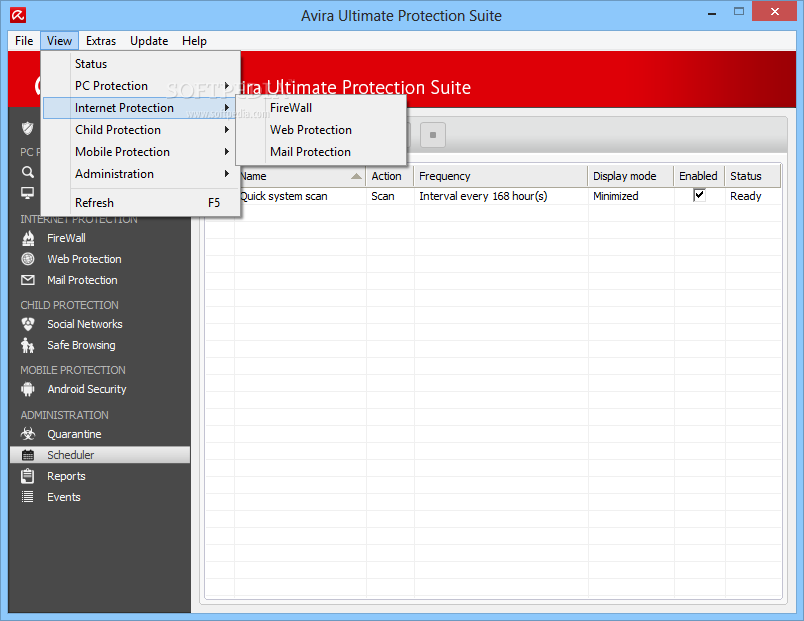Close the open View menu
This screenshot has width=804, height=621.
tap(59, 41)
